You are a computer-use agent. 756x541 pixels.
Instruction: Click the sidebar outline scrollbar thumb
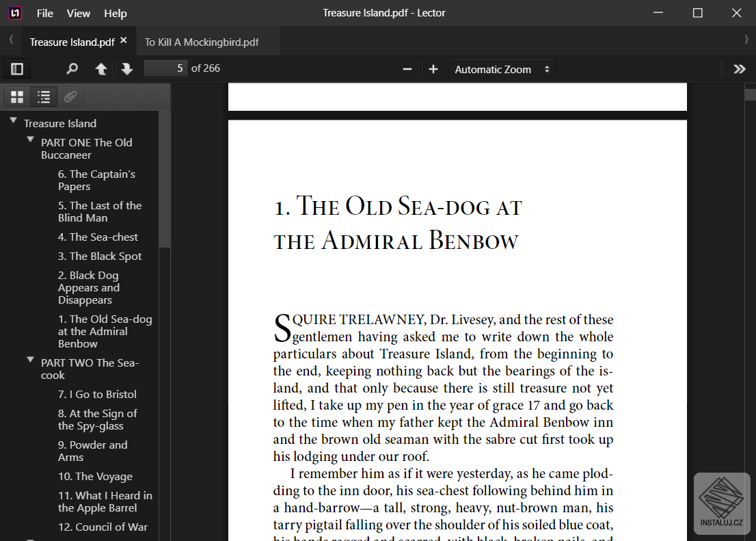[x=165, y=179]
